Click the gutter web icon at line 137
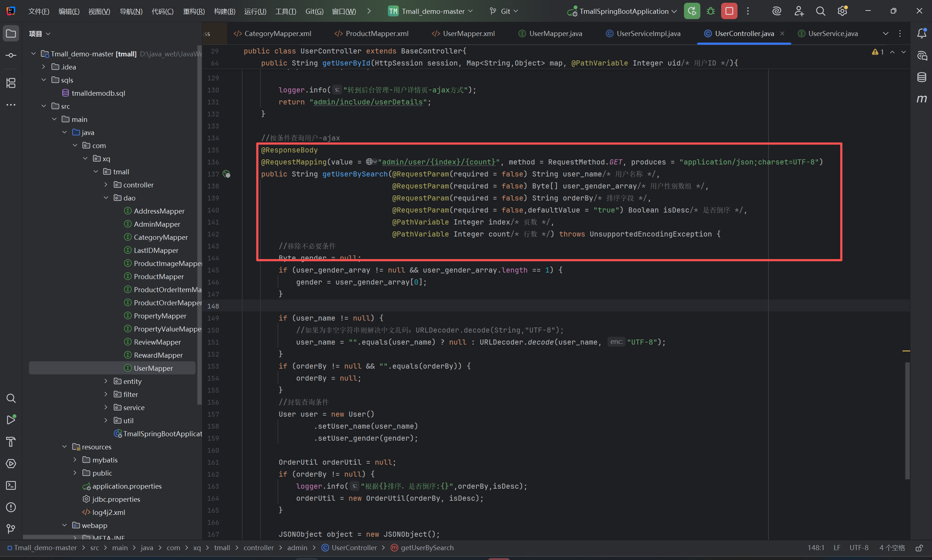The height and width of the screenshot is (560, 932). [x=227, y=174]
